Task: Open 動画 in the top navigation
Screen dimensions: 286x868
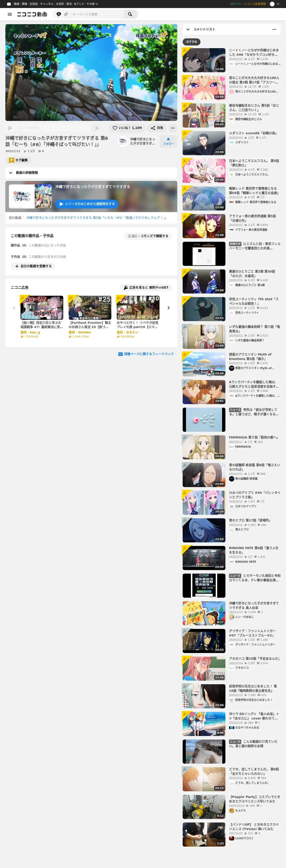Action: click(x=16, y=4)
